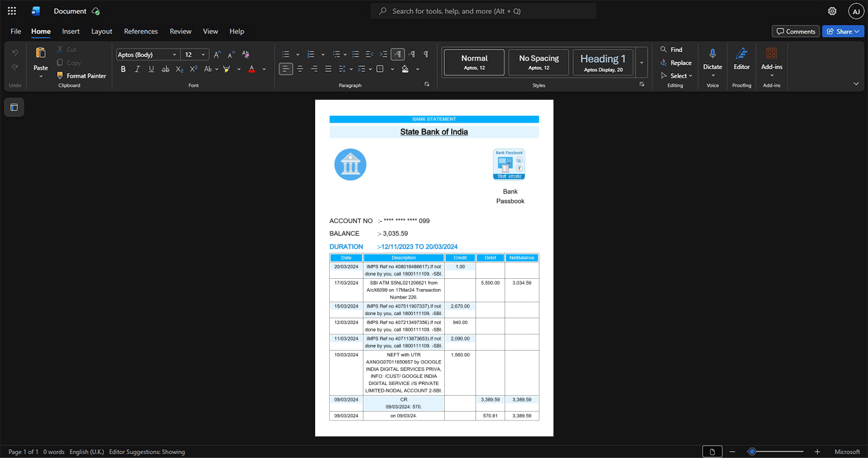Apply the Heading 1 style
This screenshot has width=868, height=458.
point(603,63)
